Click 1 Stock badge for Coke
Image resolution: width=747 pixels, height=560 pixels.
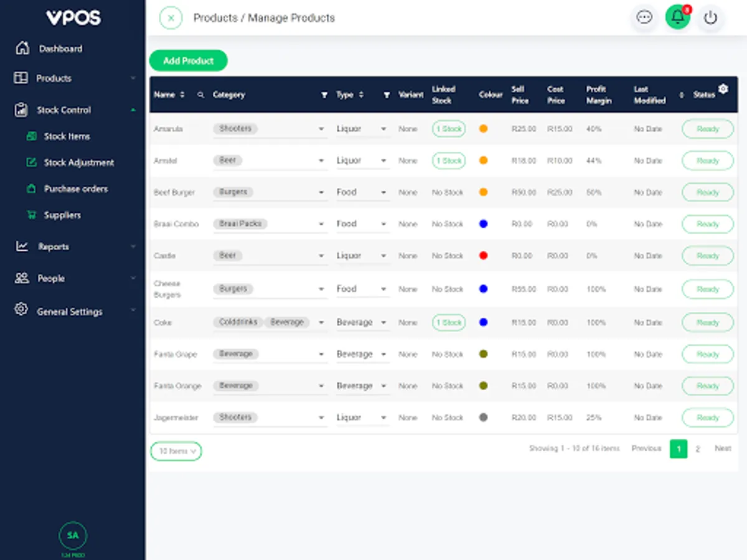pyautogui.click(x=449, y=322)
